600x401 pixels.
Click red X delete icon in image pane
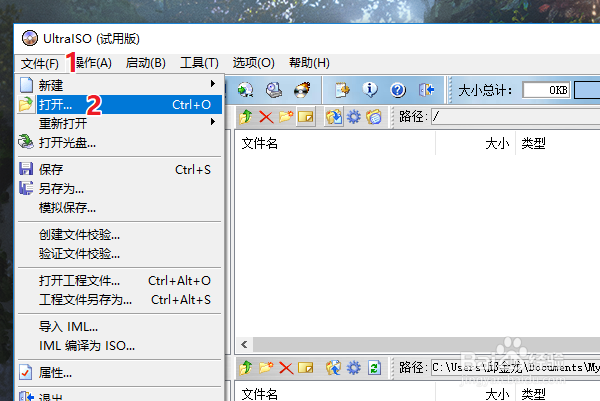pos(266,117)
